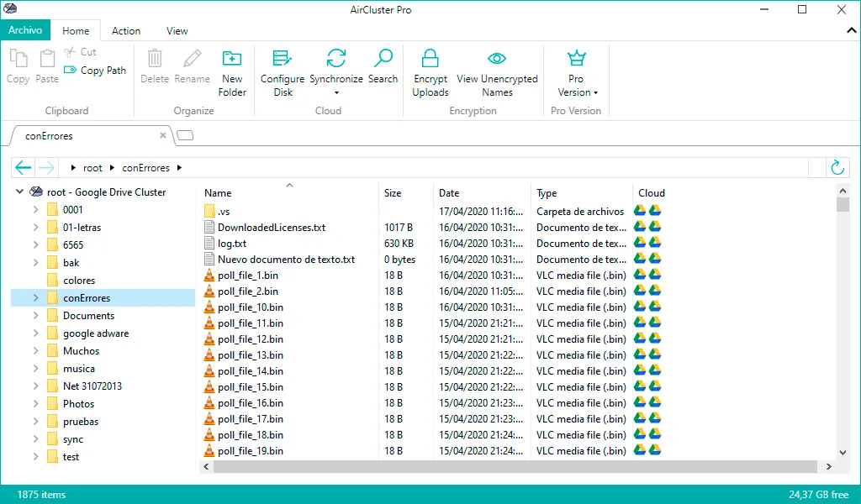Open a new empty tab
The height and width of the screenshot is (504, 861).
point(185,135)
